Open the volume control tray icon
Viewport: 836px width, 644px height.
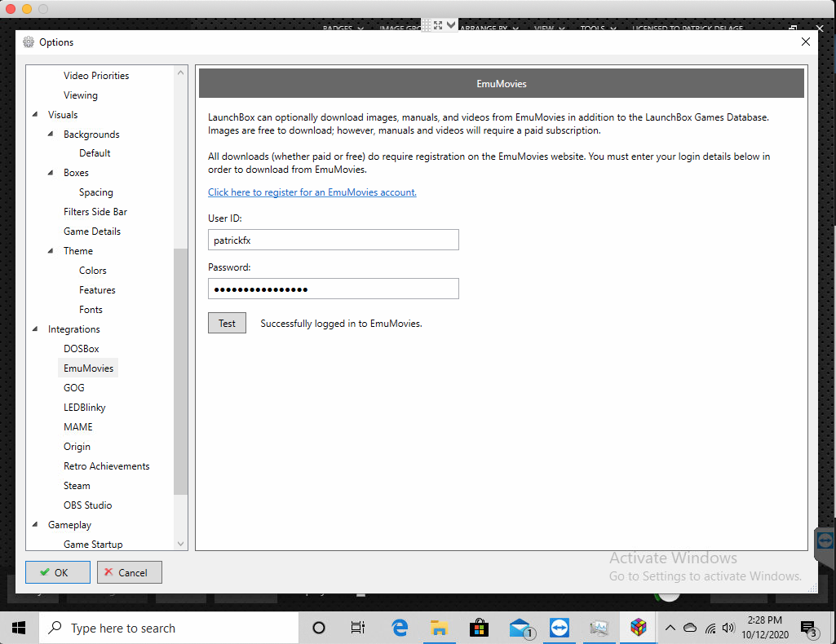coord(728,628)
